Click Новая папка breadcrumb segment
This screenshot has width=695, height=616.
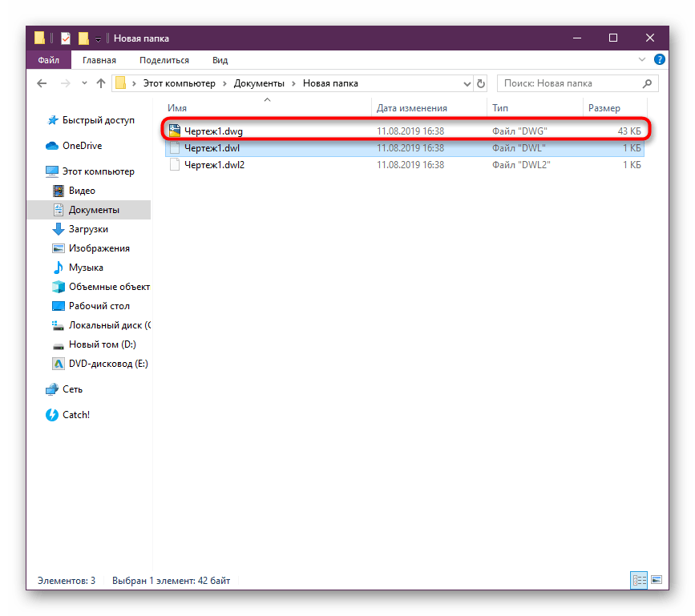click(330, 83)
